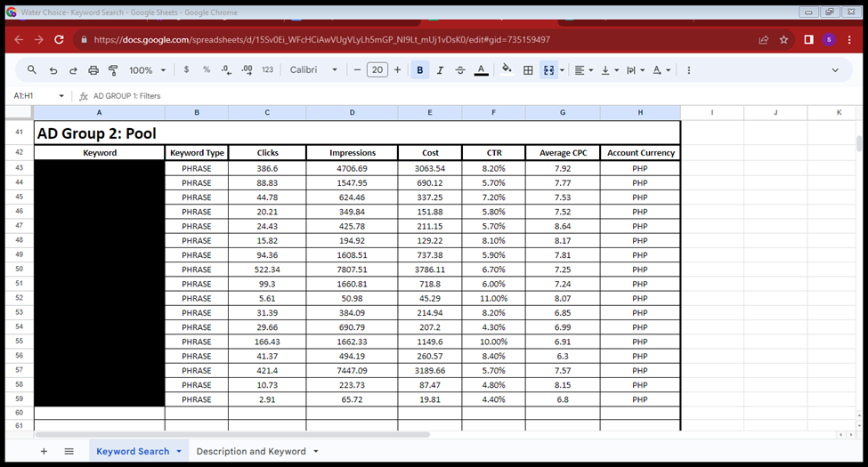Select column A header

coord(100,112)
